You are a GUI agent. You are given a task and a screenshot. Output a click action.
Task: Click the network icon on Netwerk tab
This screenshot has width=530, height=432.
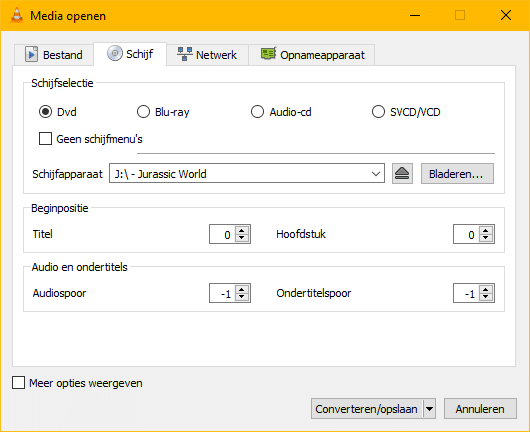(x=185, y=54)
